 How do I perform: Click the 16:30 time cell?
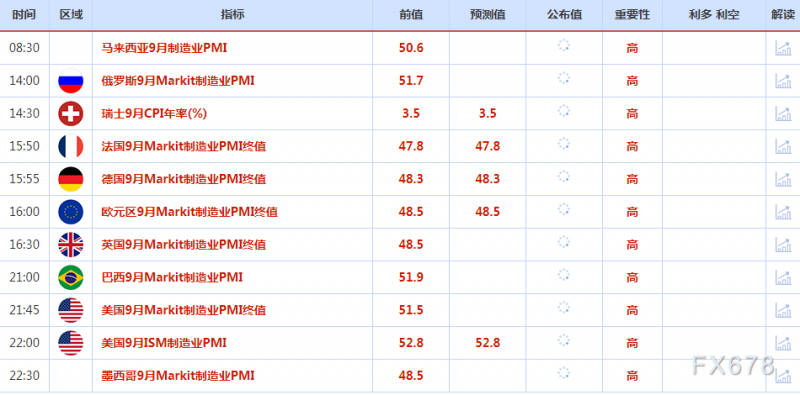[x=24, y=244]
